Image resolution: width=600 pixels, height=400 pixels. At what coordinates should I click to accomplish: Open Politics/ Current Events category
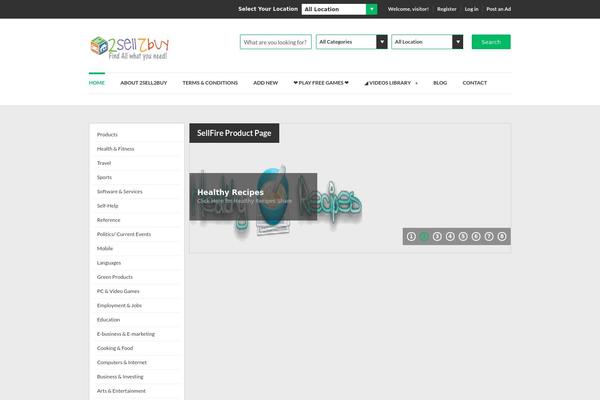[x=124, y=234]
